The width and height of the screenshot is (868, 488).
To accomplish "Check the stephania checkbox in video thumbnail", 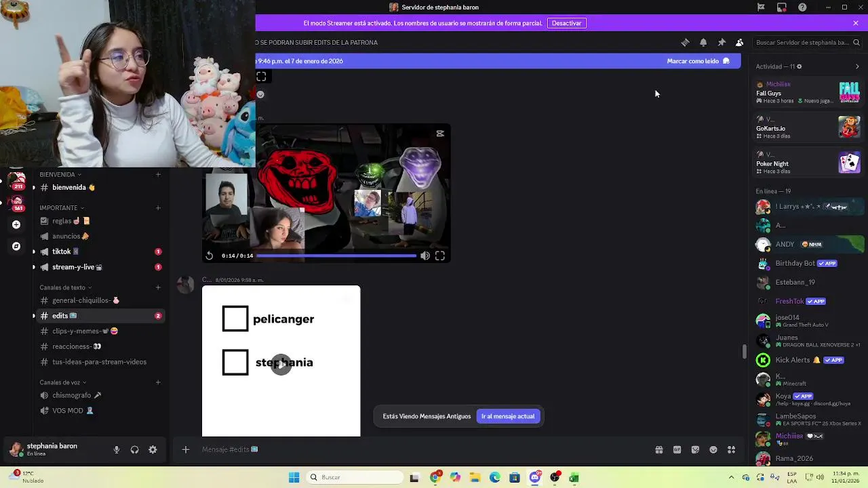I will [x=235, y=362].
